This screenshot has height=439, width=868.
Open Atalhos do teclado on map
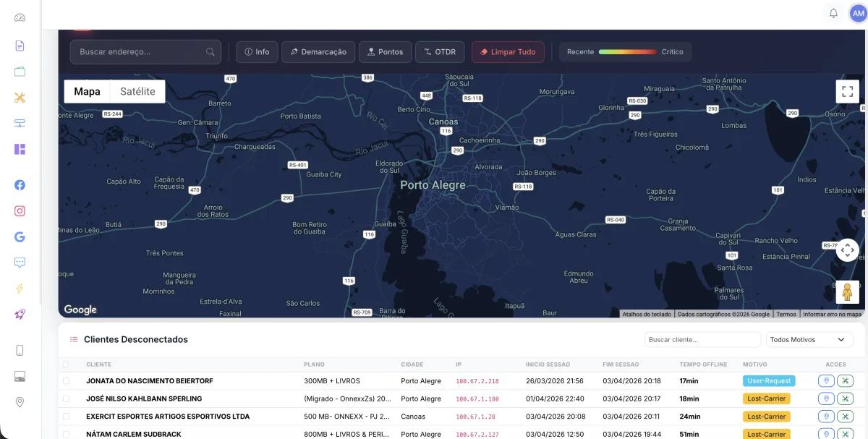click(647, 314)
